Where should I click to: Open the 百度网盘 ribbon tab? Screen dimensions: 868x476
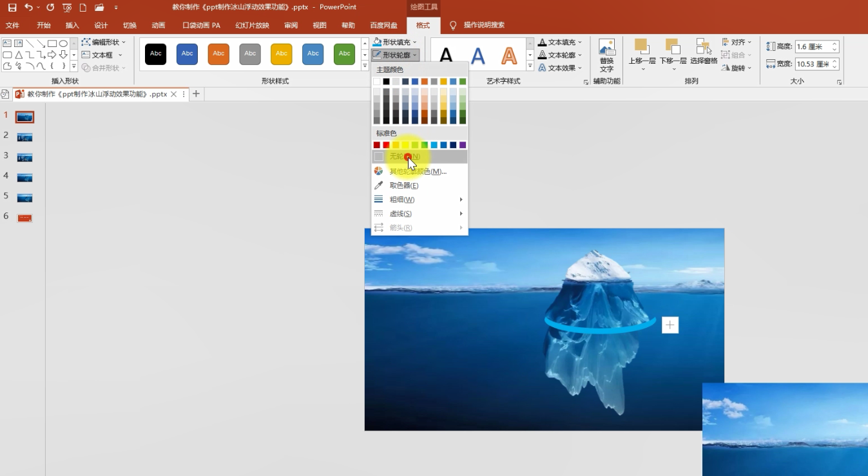click(x=383, y=25)
